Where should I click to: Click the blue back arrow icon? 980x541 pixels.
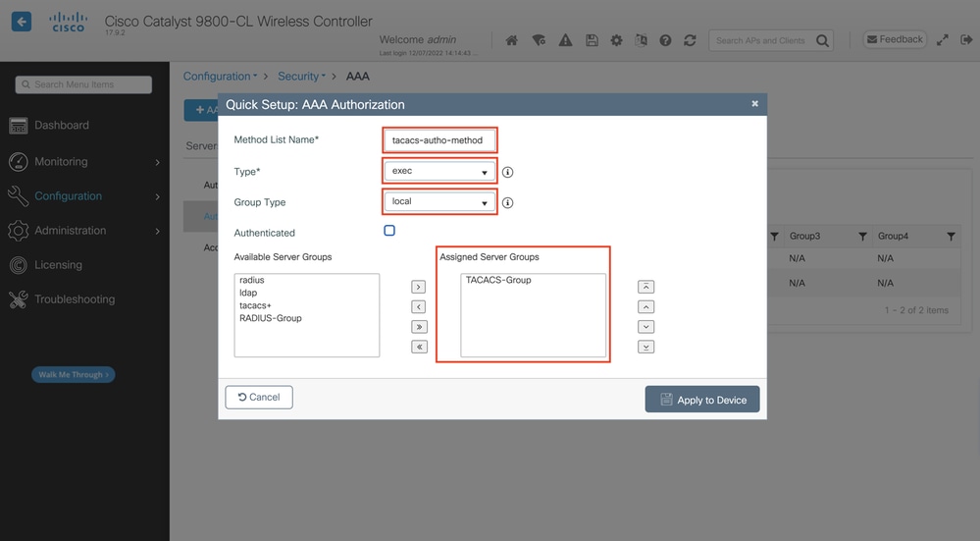pyautogui.click(x=22, y=22)
